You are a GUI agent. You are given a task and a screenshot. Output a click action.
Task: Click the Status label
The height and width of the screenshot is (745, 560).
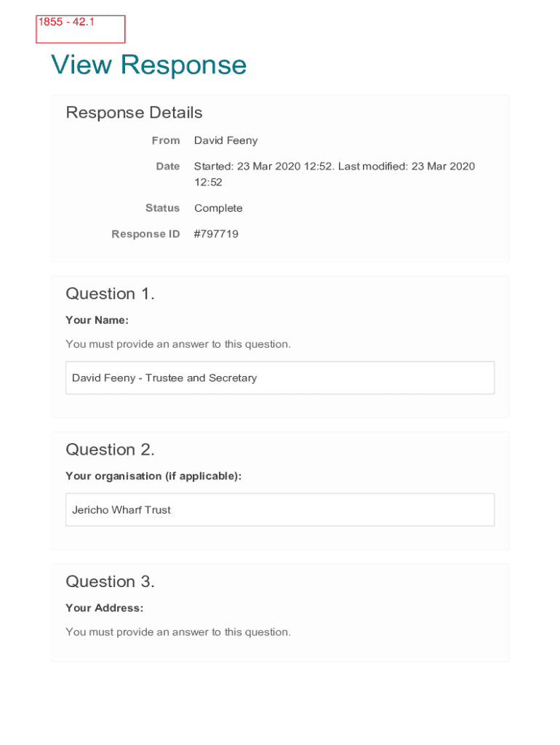162,208
